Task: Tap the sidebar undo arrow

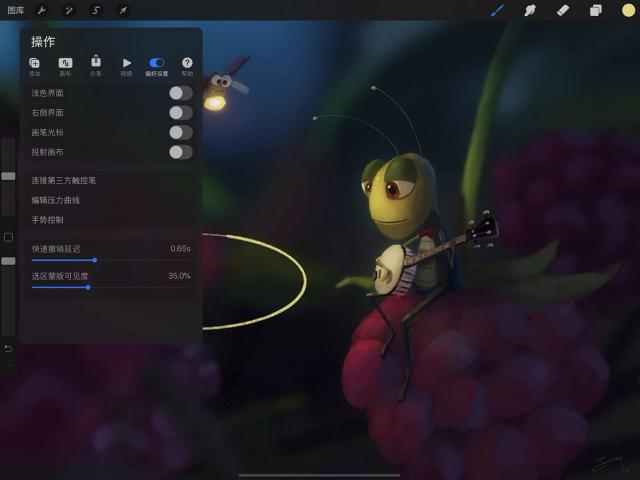Action: pyautogui.click(x=8, y=349)
